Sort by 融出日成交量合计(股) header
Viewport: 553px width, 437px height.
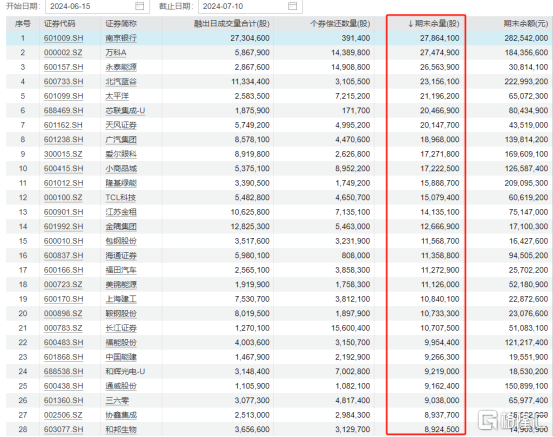(232, 24)
